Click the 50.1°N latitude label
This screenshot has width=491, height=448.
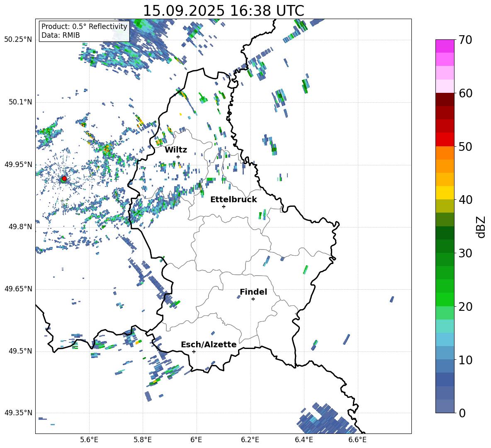click(20, 102)
